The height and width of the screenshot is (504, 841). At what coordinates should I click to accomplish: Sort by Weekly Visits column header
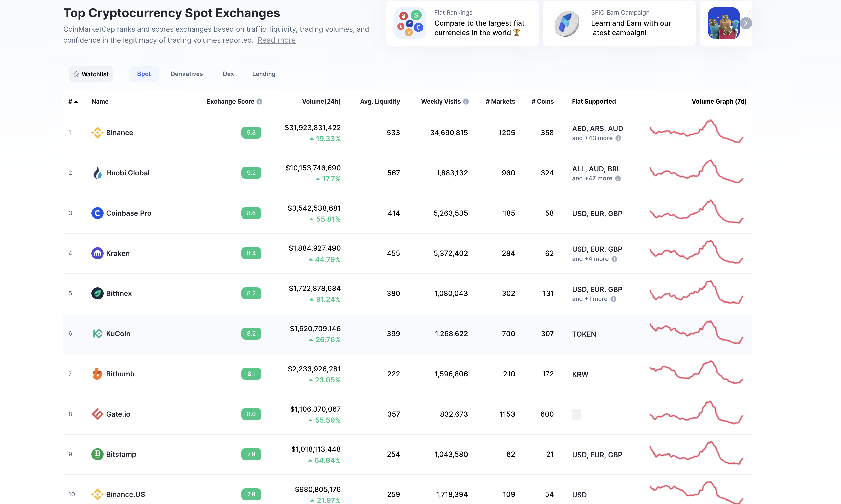click(x=441, y=102)
